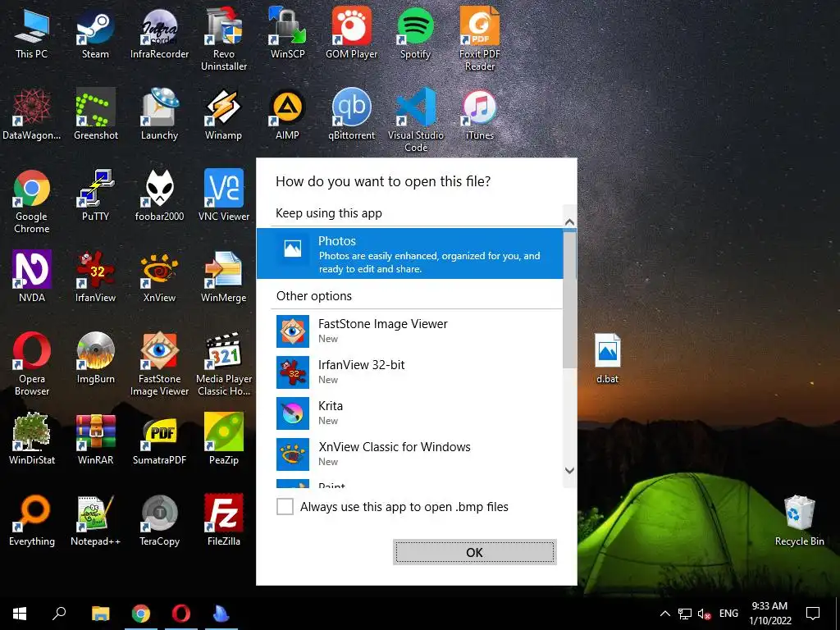
Task: Open the muted volume tray icon
Action: [704, 614]
